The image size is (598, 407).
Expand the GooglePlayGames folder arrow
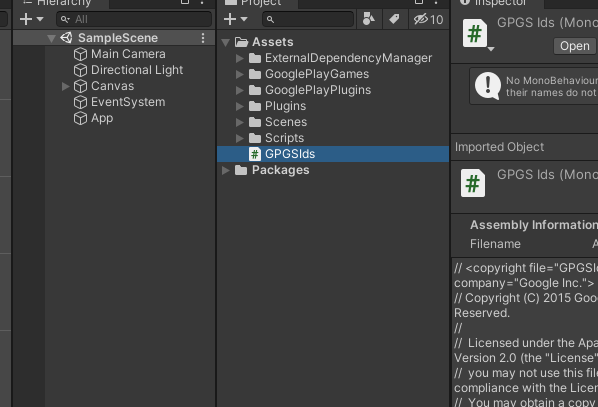[x=240, y=74]
